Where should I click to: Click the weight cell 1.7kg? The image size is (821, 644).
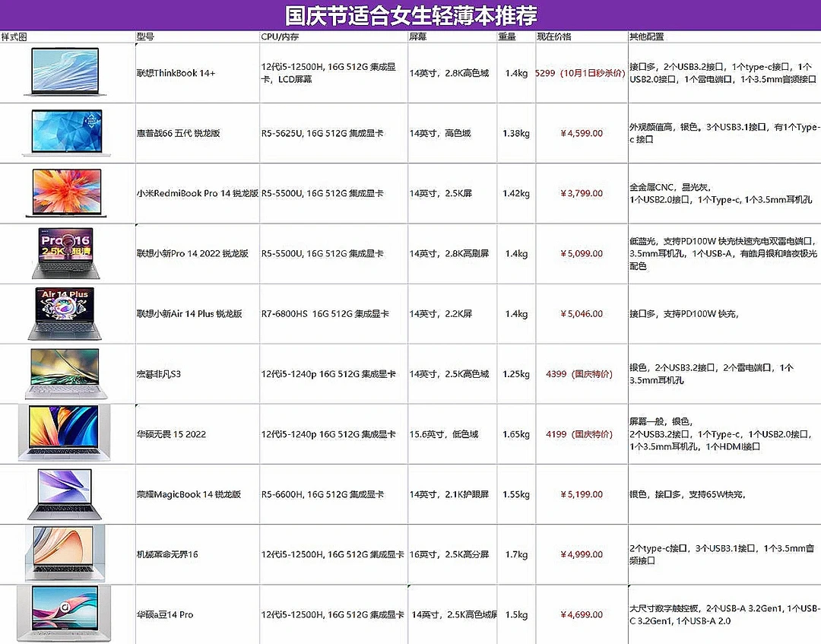point(516,554)
